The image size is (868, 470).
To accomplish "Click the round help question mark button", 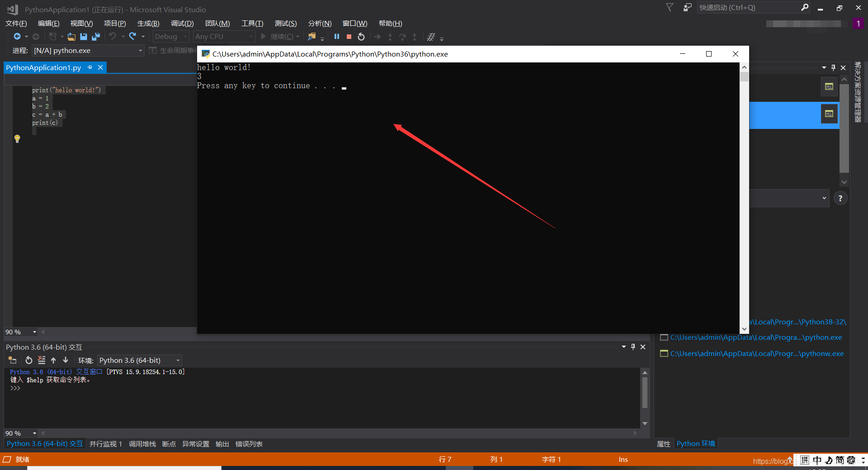I will pos(840,198).
